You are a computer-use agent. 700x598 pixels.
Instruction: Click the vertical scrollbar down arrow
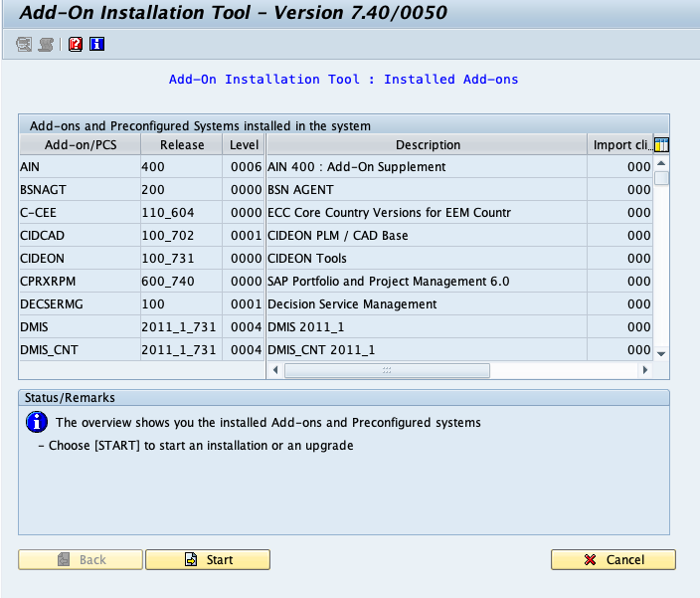click(x=661, y=353)
